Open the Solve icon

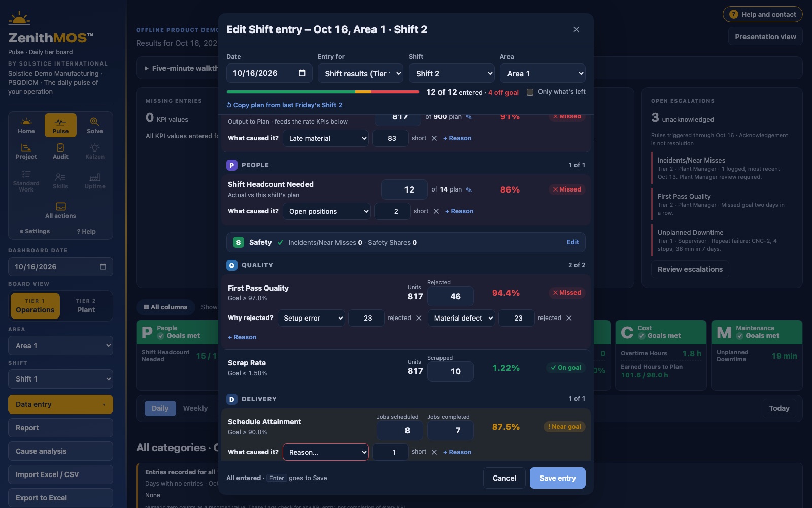(95, 125)
